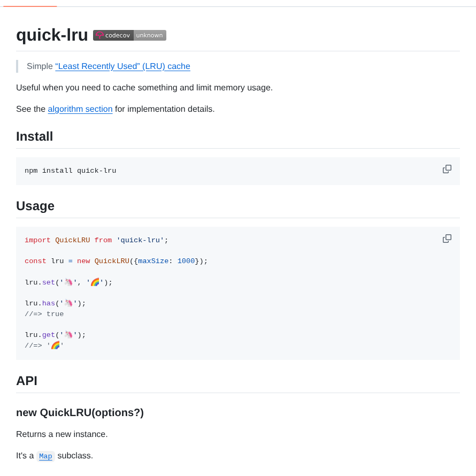Open the Map documentation link
This screenshot has width=476, height=476.
[45, 456]
